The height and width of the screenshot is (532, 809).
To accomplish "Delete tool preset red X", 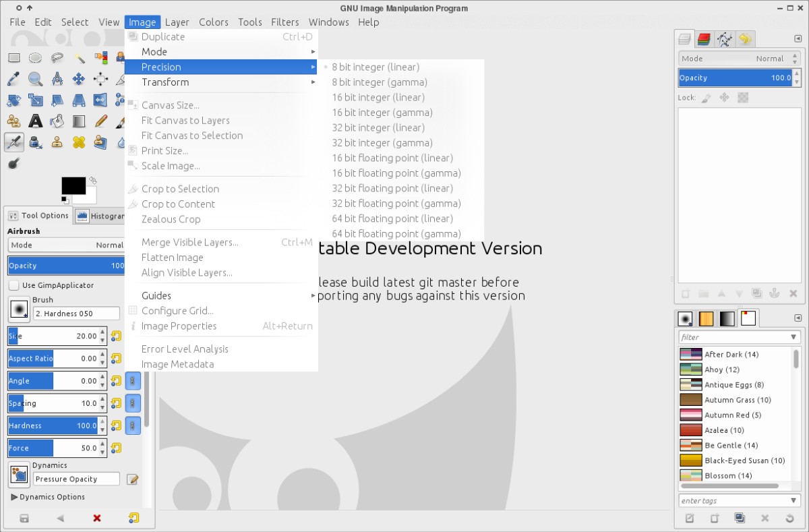I will 97,519.
